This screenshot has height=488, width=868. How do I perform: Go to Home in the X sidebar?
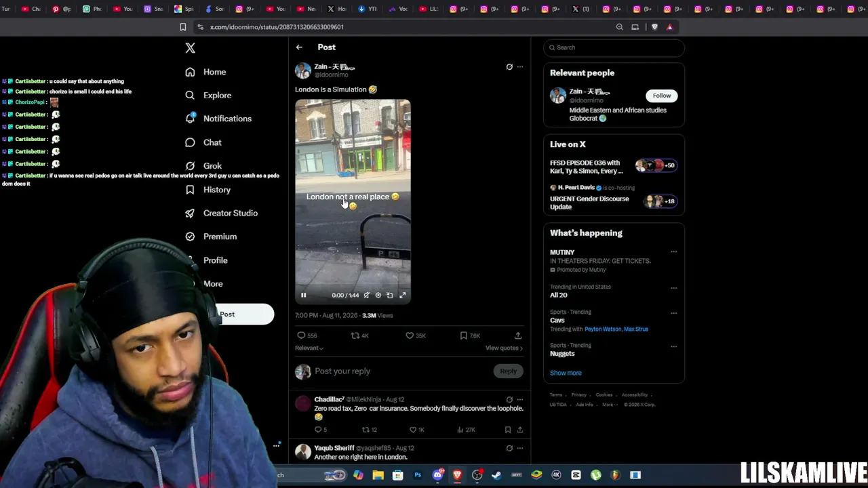[205, 72]
